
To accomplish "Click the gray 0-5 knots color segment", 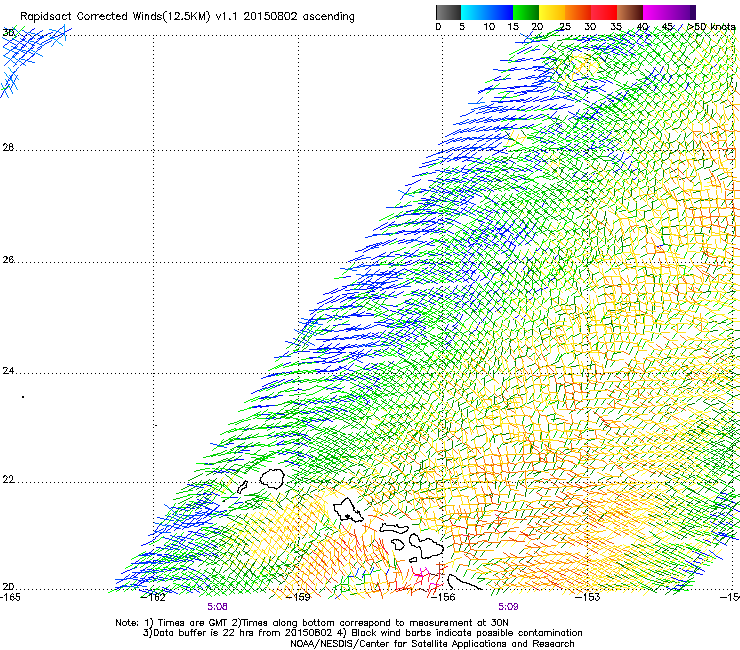I will 448,12.
